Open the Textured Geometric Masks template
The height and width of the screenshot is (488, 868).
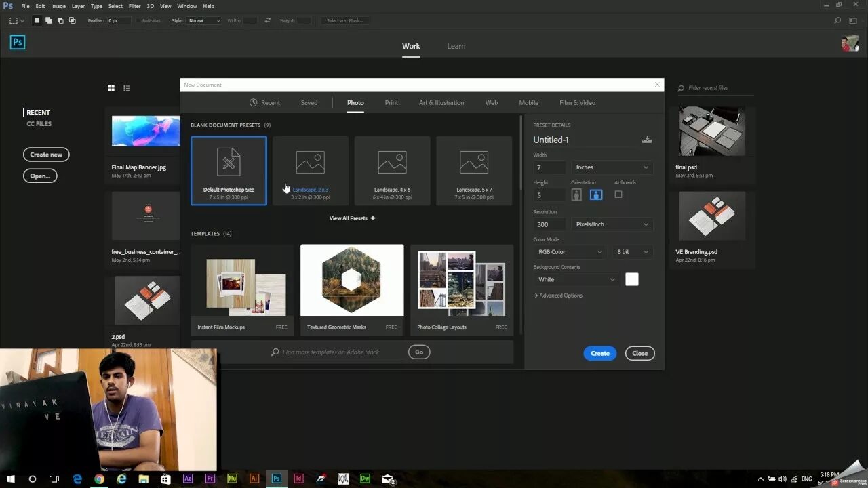tap(352, 290)
